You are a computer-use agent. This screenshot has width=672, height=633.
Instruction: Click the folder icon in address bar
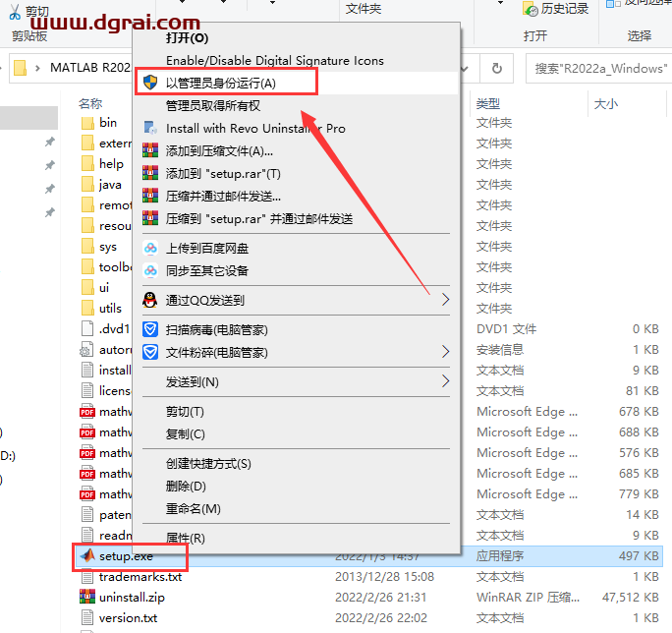21,68
